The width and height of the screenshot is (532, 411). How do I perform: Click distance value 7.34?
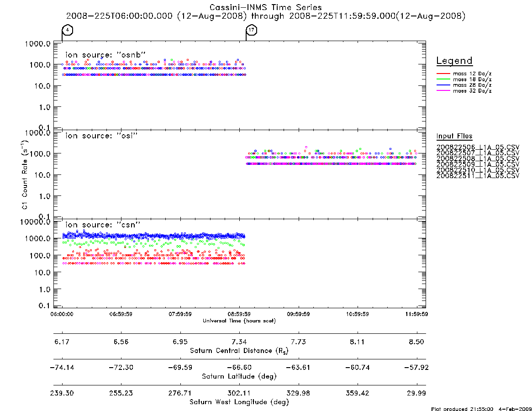click(239, 342)
